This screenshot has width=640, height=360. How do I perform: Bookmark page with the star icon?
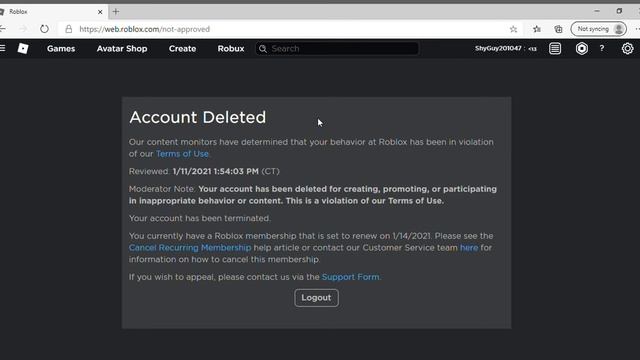coord(513,29)
